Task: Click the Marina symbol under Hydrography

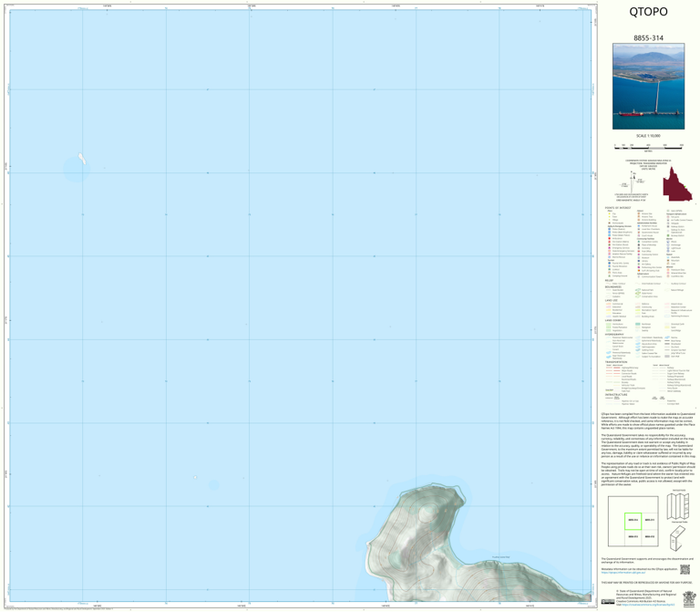Action: (667, 337)
